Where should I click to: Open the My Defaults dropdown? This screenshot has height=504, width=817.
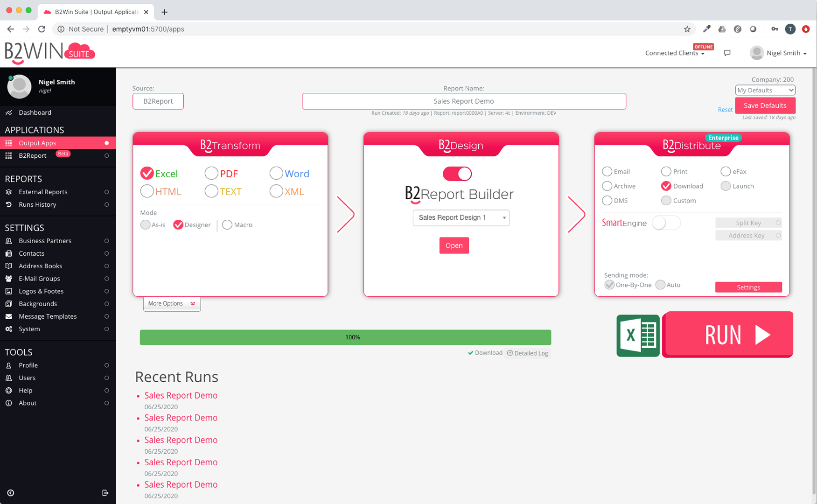click(x=765, y=90)
